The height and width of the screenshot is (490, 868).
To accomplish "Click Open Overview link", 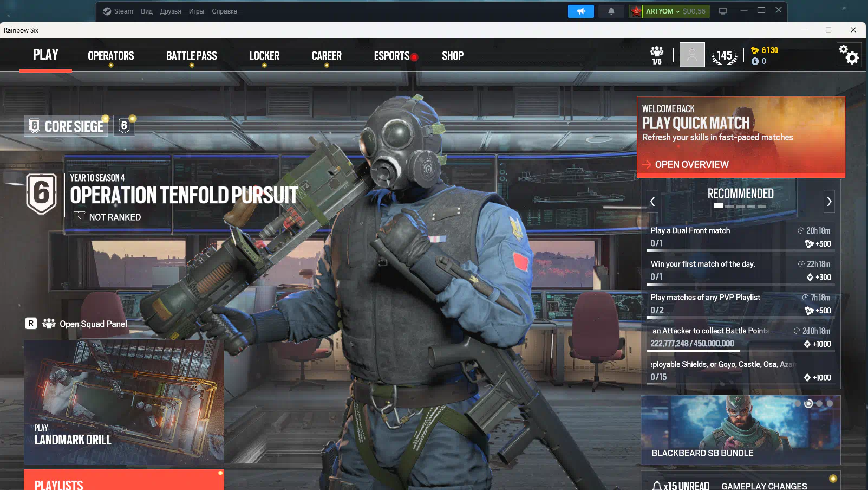I will tap(691, 165).
